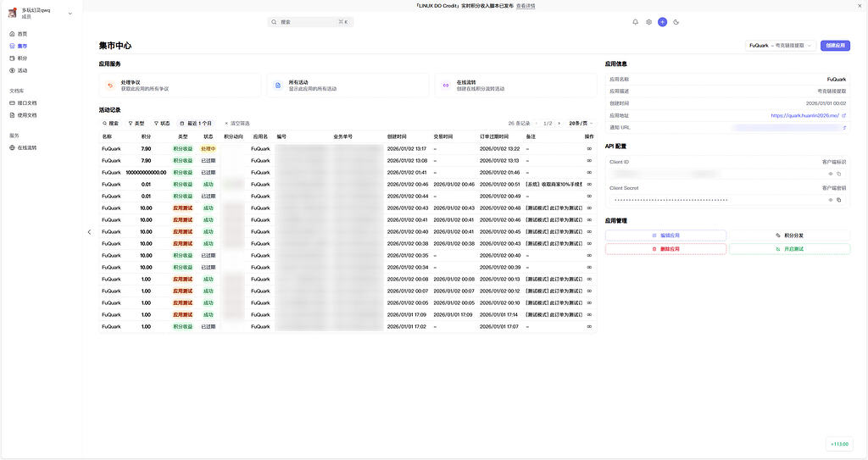Copy the Client Secret with its copy icon
The height and width of the screenshot is (460, 868).
point(838,200)
